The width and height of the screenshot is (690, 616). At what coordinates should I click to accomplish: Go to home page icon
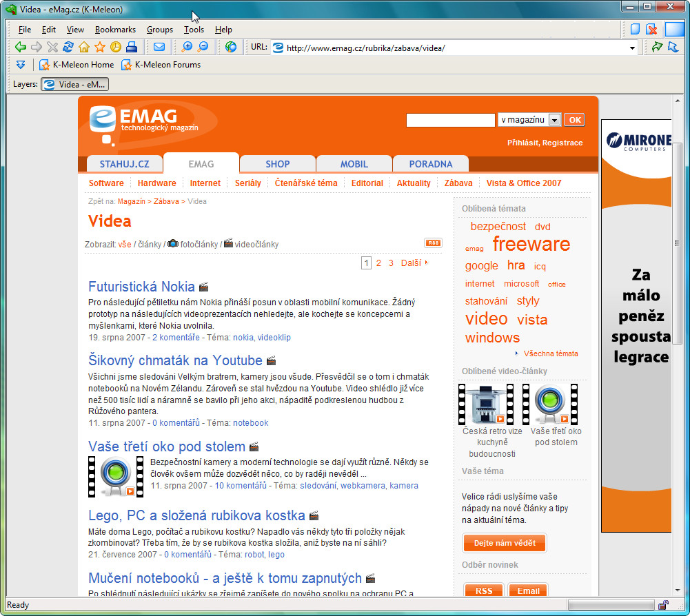(x=84, y=47)
